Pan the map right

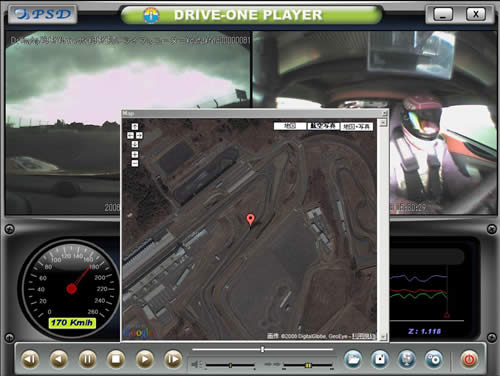(x=139, y=135)
